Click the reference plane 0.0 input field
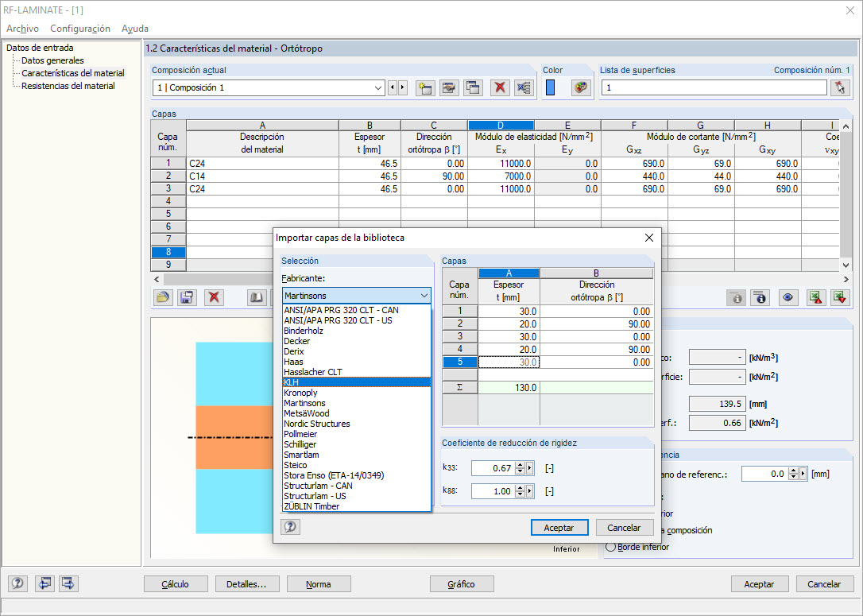Image resolution: width=863 pixels, height=616 pixels. [x=764, y=474]
